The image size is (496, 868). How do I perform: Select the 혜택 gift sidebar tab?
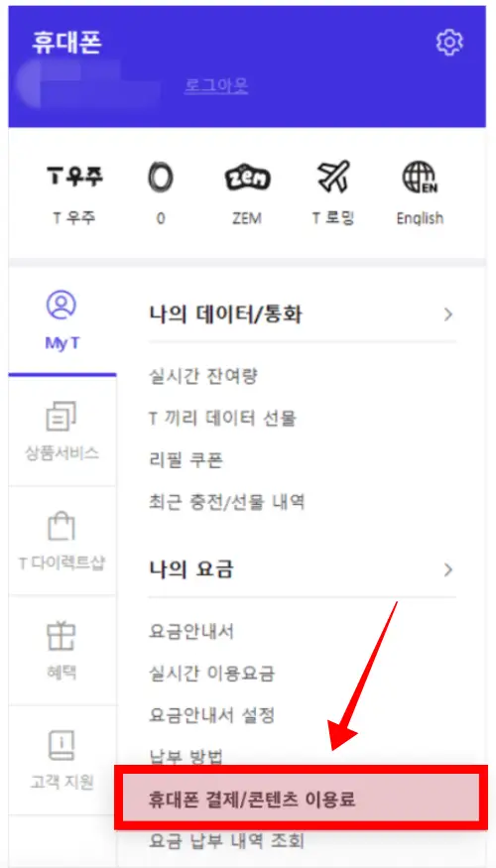62,651
